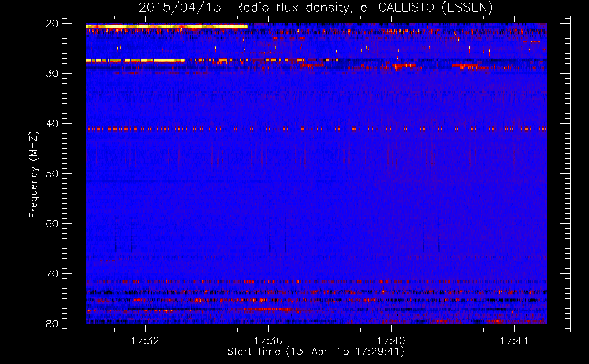The width and height of the screenshot is (589, 364).
Task: Click the 20 MHz frequency tick label
Action: click(52, 24)
